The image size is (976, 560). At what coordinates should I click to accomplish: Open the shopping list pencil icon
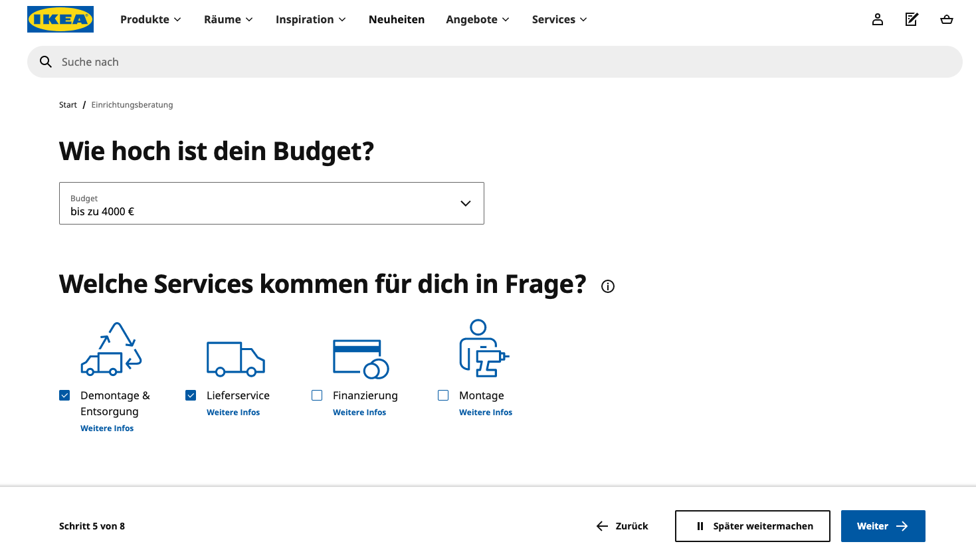(x=912, y=19)
